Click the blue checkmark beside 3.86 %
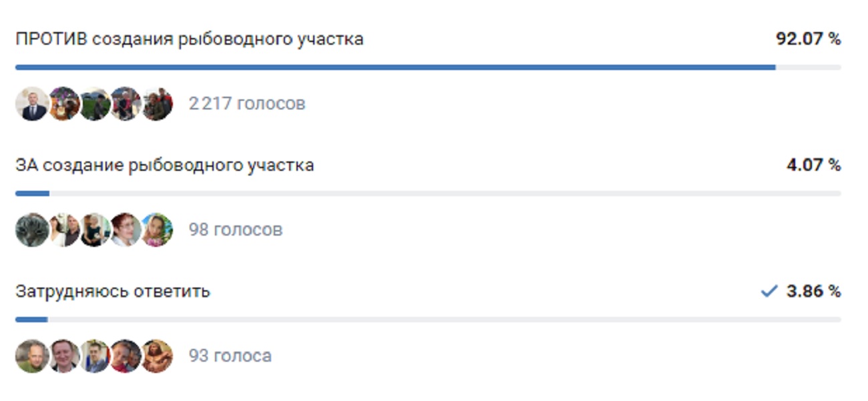 pos(769,292)
